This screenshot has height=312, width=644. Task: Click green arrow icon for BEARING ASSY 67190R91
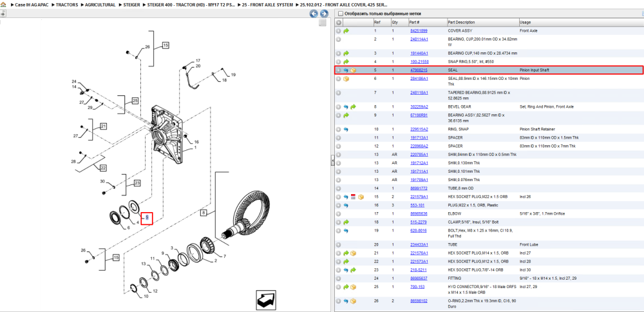[346, 115]
